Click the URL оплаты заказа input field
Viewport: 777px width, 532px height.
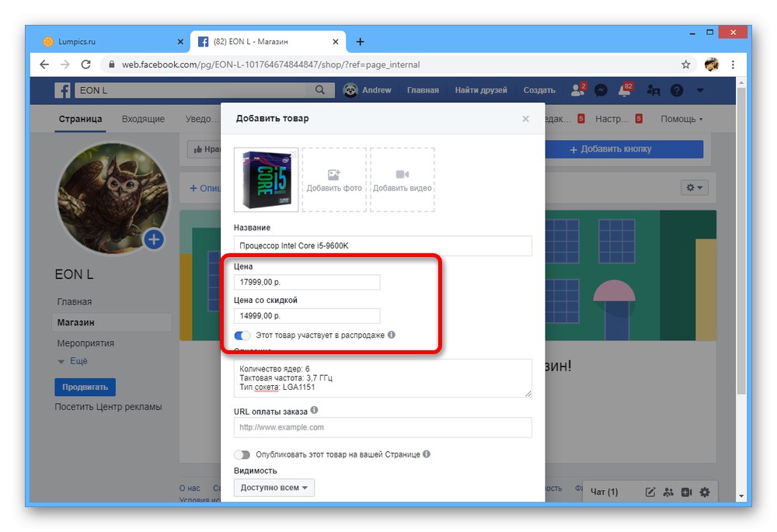382,427
